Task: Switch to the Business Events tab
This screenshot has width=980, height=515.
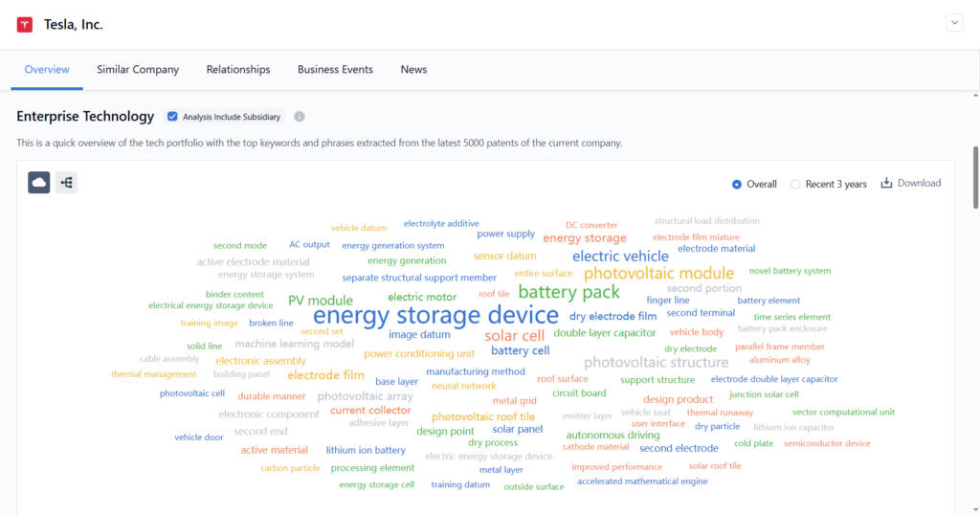Action: [335, 70]
